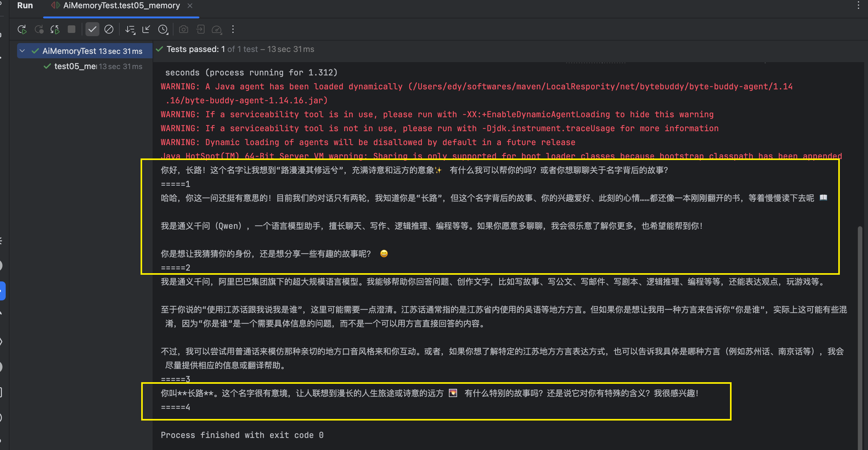
Task: Click the 'Dynamic loading of agents' warning line
Action: pos(368,142)
